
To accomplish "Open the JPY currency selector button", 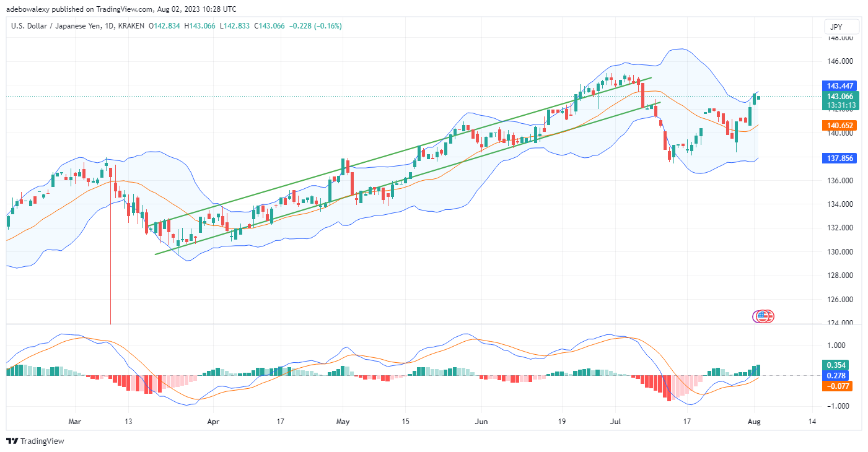I will pyautogui.click(x=842, y=27).
